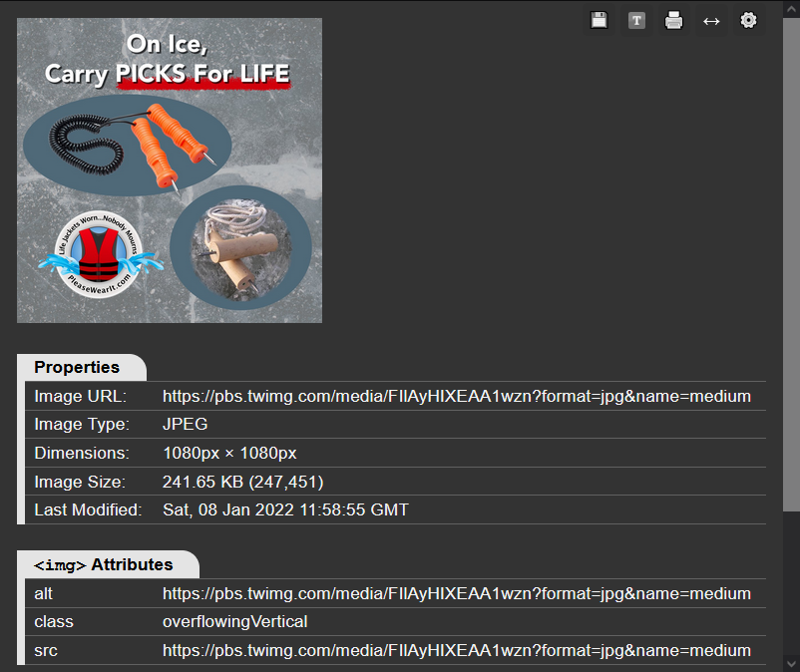
Task: Click the 'class' attribute name
Action: point(54,621)
